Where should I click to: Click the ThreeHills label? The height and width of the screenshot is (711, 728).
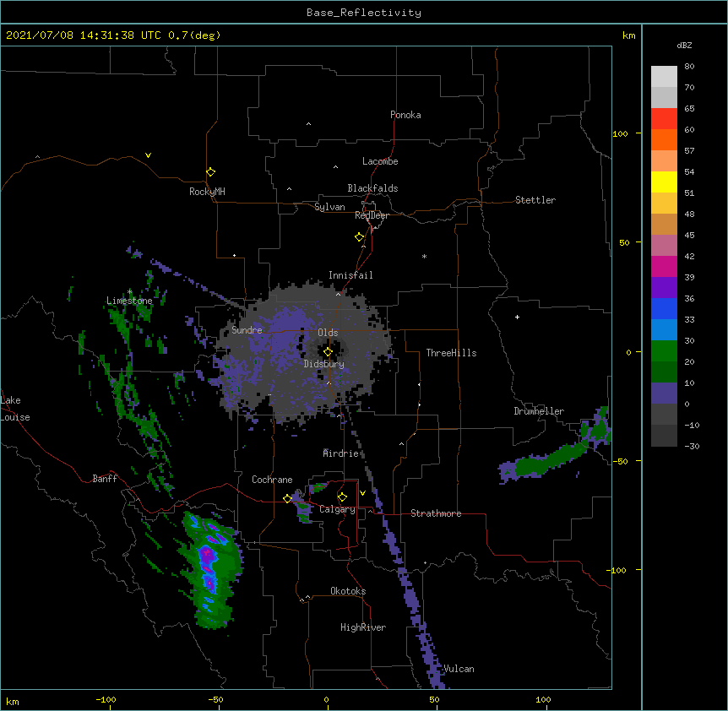451,353
